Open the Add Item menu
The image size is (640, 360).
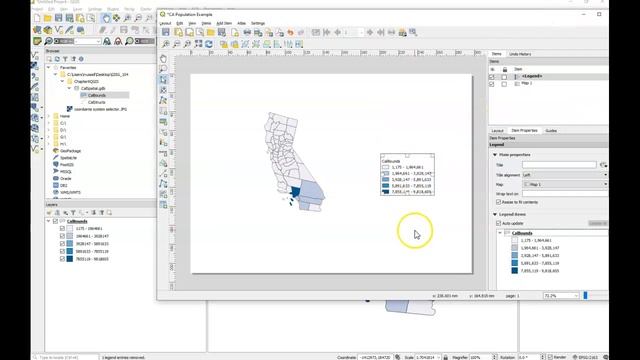(224, 23)
